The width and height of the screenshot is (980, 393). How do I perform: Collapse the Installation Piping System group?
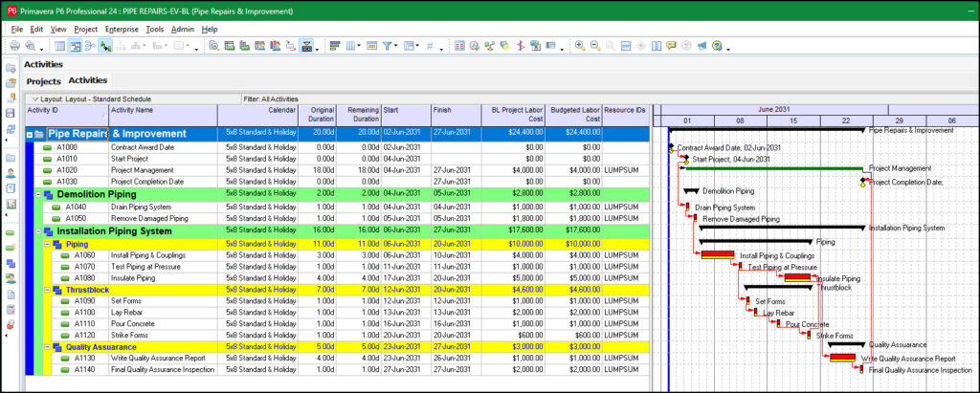[38, 230]
